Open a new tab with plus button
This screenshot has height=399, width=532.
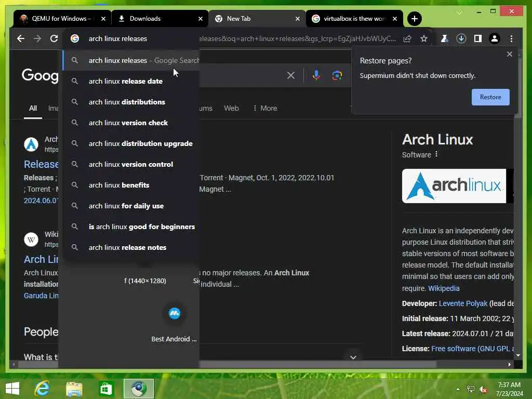[414, 19]
